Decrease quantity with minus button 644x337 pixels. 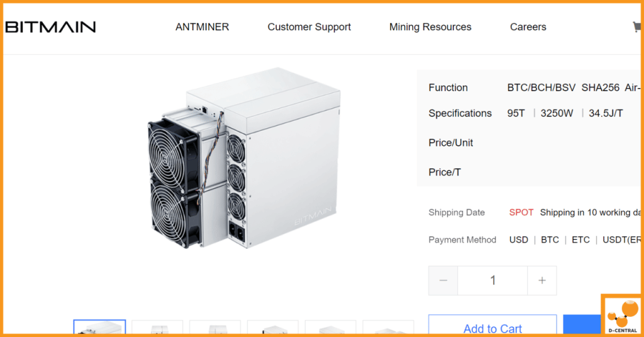[x=443, y=281]
